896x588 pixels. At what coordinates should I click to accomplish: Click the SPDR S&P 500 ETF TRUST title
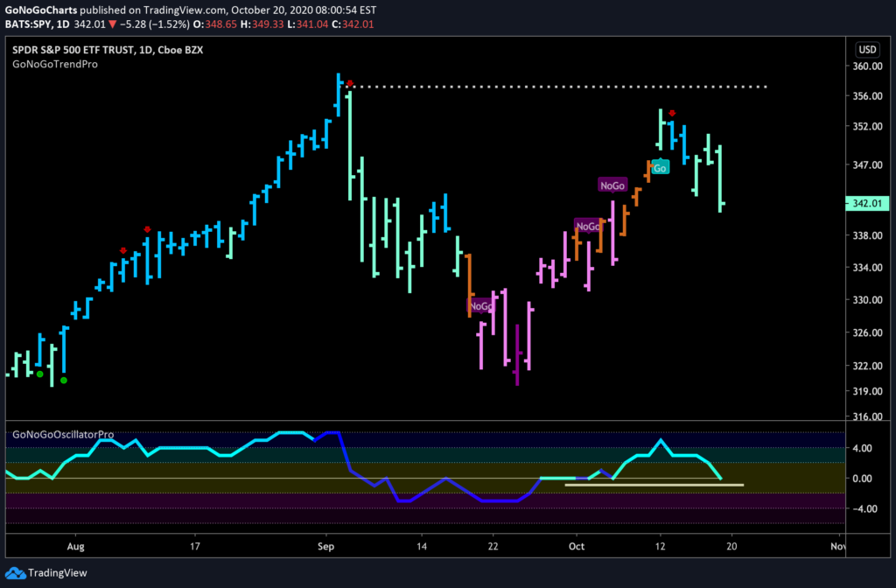point(73,50)
